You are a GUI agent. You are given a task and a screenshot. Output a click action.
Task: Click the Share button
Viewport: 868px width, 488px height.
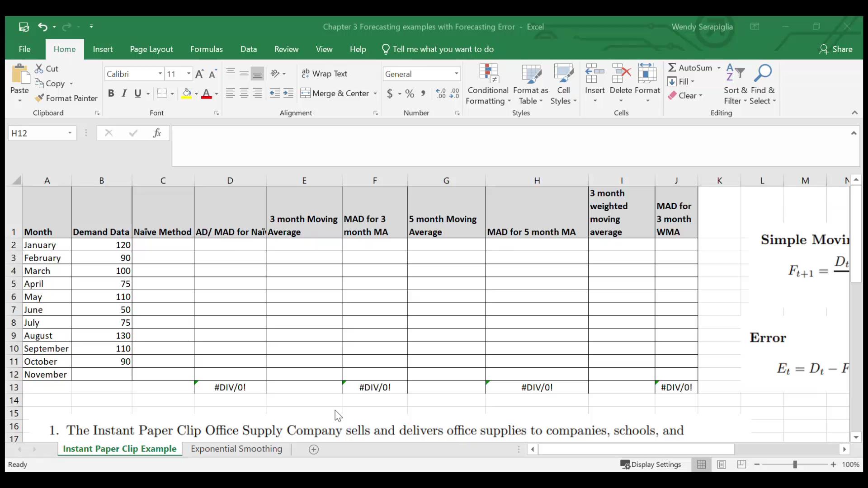pos(835,49)
